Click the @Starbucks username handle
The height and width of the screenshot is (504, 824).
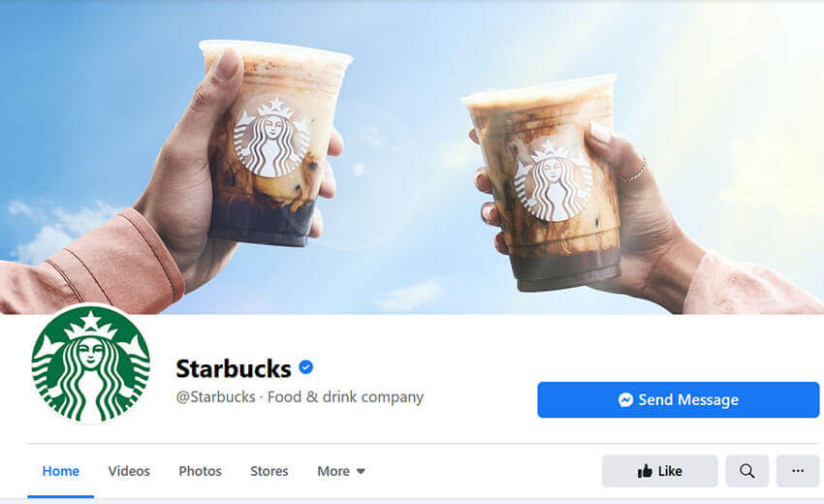coord(215,396)
